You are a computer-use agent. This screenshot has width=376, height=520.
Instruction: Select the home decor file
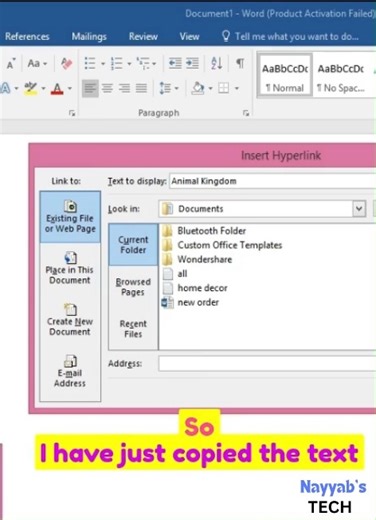click(195, 288)
